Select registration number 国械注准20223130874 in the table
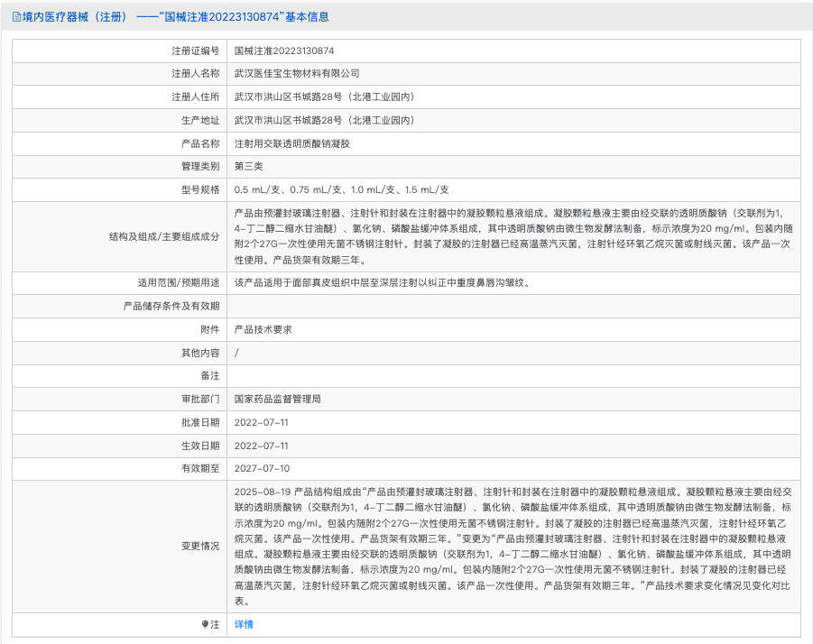The image size is (813, 644). (x=283, y=51)
